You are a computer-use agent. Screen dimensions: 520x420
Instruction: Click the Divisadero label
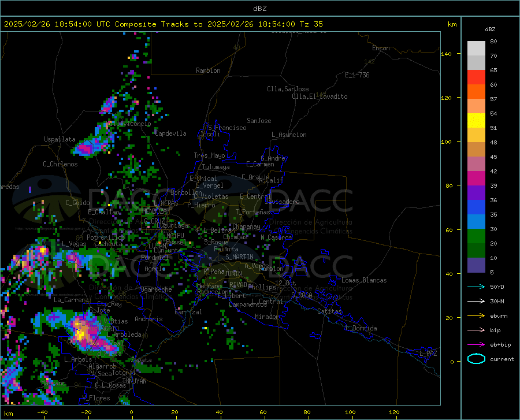point(282,202)
